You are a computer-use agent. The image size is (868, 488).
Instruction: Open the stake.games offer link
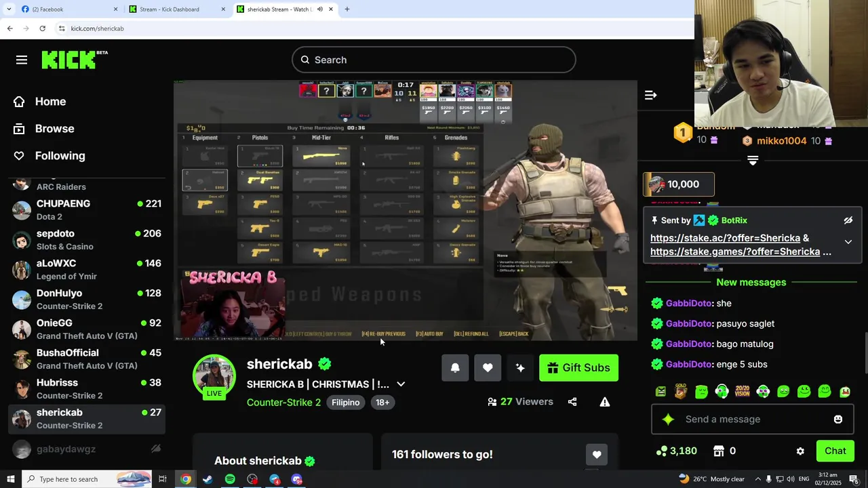(735, 251)
